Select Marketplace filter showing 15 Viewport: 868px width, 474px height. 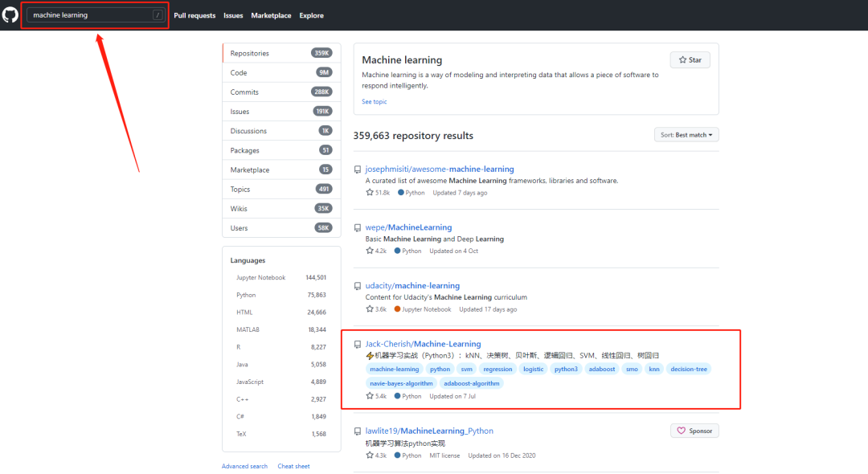point(281,170)
